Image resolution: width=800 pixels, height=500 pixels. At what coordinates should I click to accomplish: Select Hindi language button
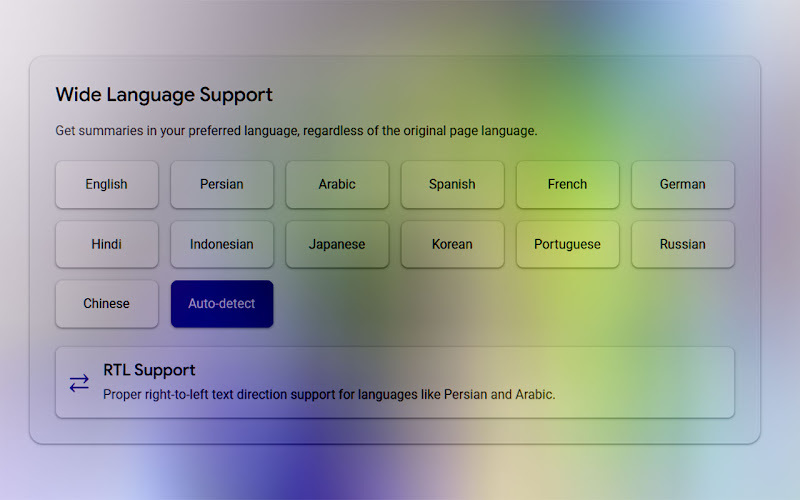tap(107, 244)
